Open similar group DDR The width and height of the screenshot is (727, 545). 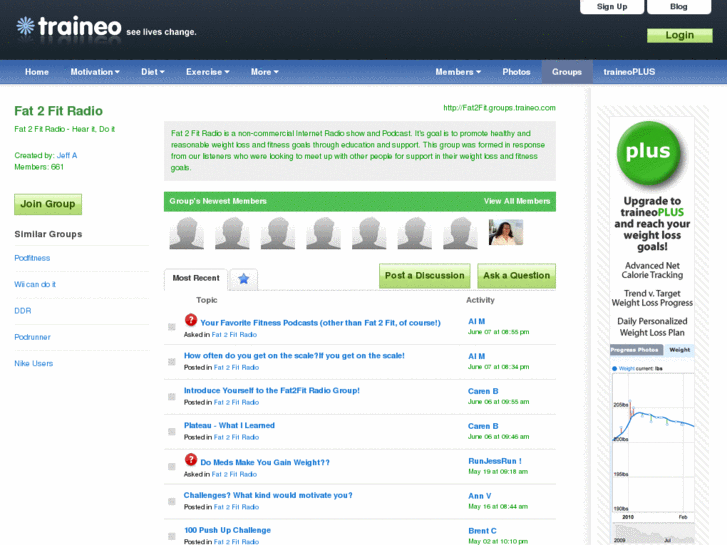[x=23, y=311]
